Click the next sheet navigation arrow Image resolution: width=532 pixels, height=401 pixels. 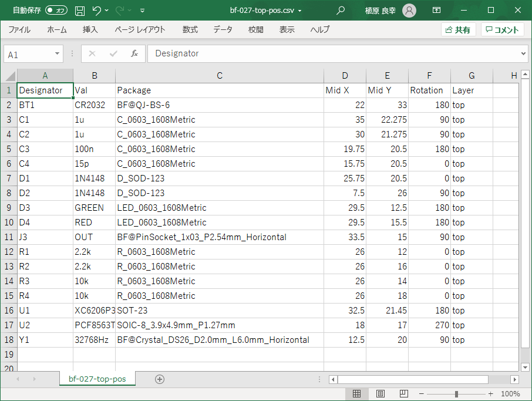tap(34, 379)
